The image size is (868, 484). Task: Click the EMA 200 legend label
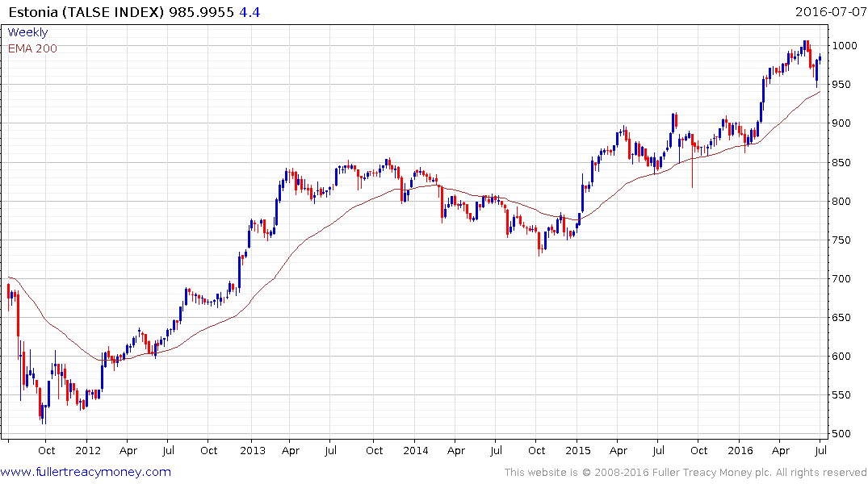(x=32, y=48)
